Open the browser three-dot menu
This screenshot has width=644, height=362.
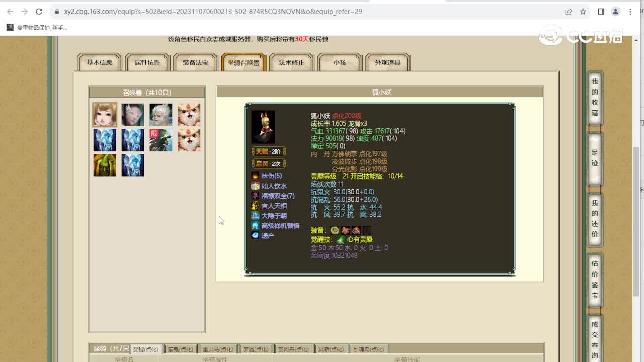(630, 11)
